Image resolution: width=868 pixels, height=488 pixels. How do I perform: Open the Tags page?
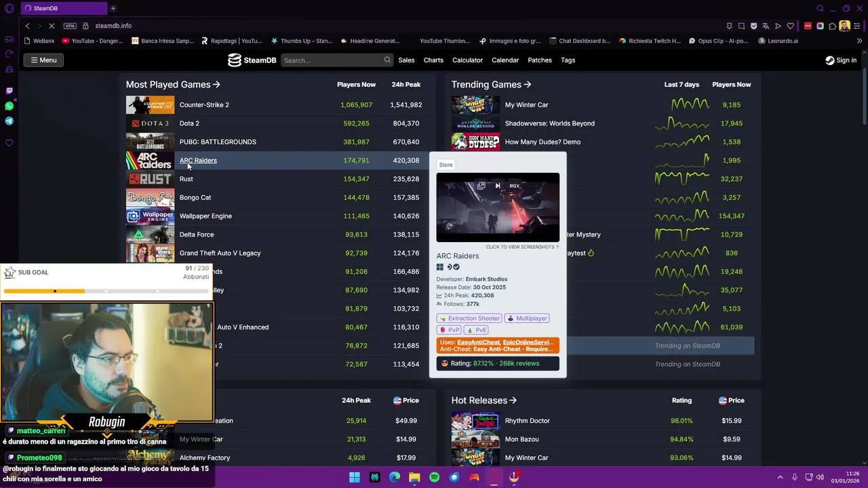[x=568, y=60]
